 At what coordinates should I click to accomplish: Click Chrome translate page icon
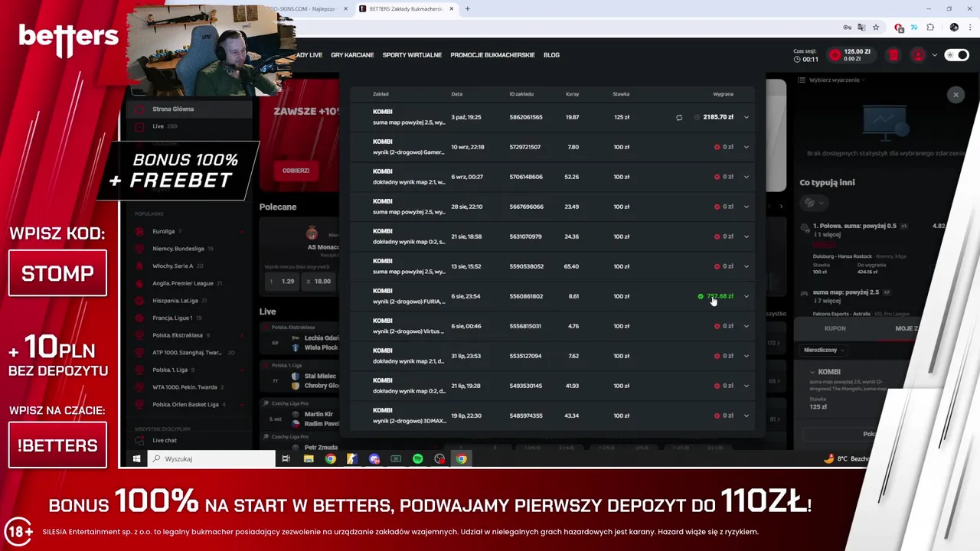pos(862,28)
